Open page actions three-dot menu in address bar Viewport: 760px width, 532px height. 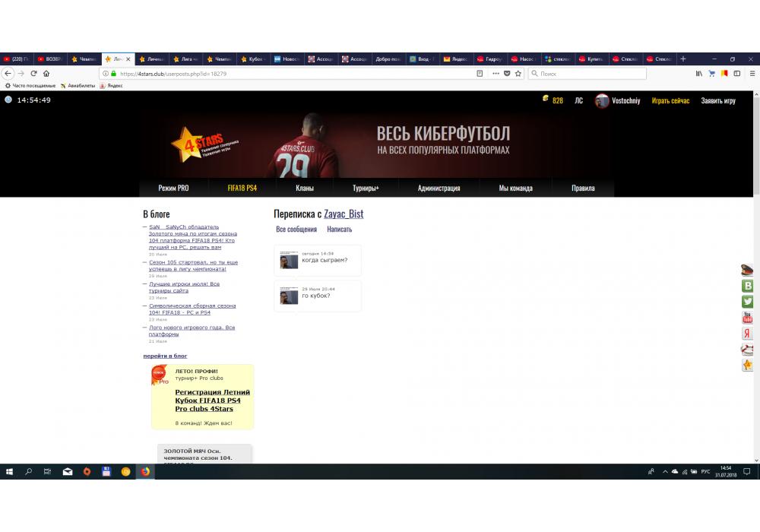(496, 74)
